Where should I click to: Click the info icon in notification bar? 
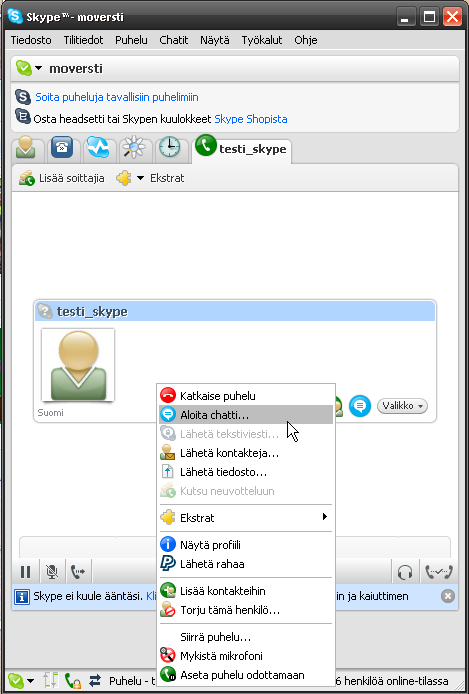pos(22,597)
